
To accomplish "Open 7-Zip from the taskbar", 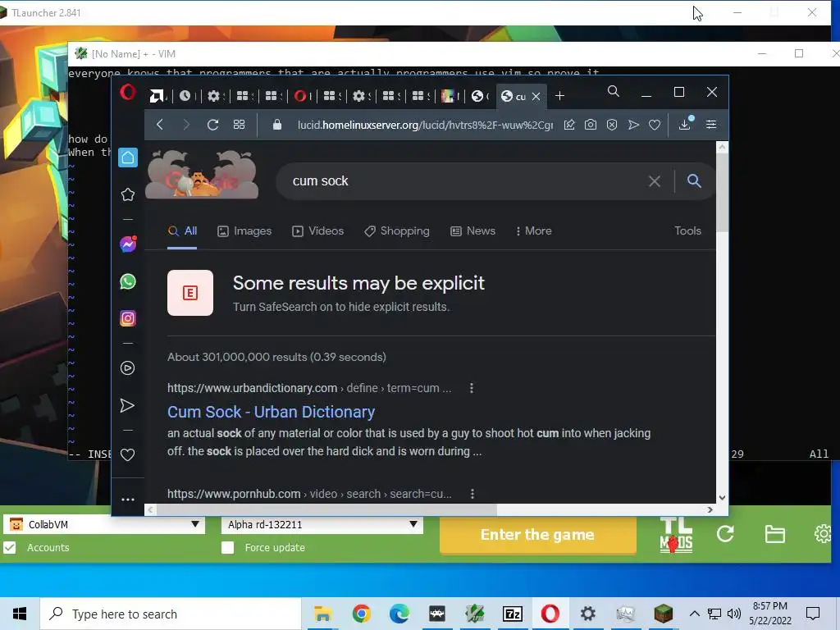I will 512,614.
